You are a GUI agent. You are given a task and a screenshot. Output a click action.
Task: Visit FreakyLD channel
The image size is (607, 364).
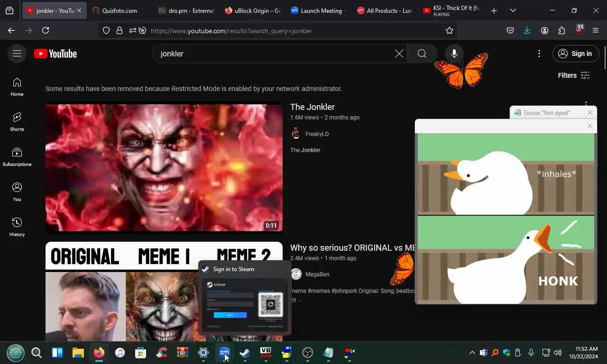[x=317, y=134]
